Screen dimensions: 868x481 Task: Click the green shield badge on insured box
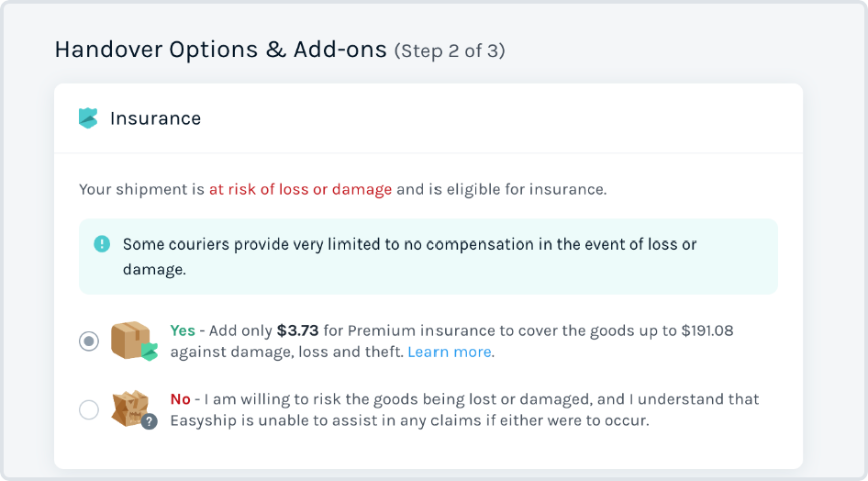click(150, 352)
